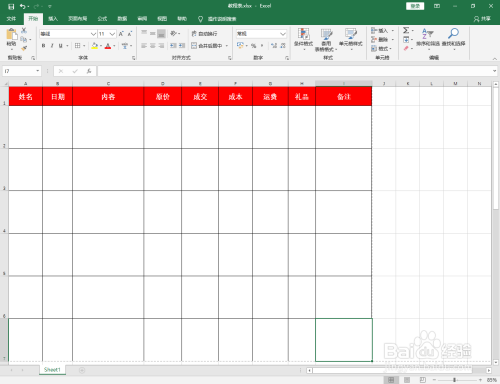Toggle middle vertical alignment
Image resolution: width=500 pixels, height=384 pixels.
(153, 33)
